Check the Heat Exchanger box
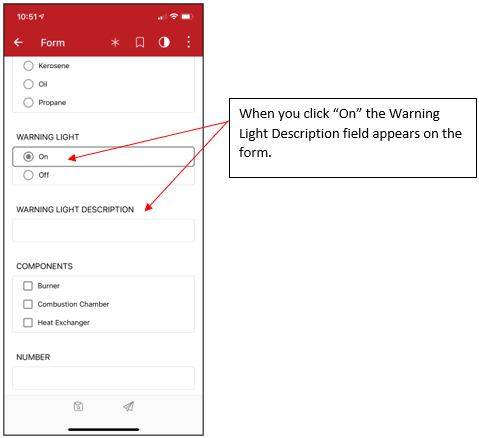479x438 pixels. [x=56, y=323]
